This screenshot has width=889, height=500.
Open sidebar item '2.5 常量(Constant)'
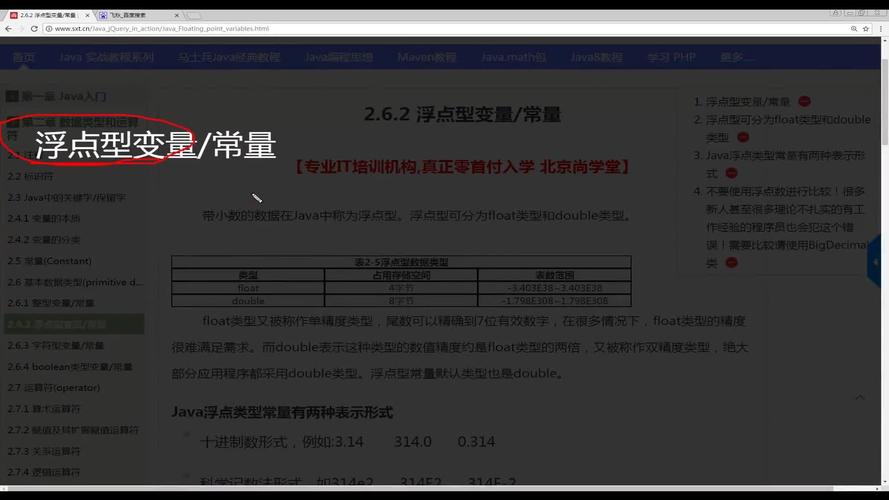[x=49, y=261]
